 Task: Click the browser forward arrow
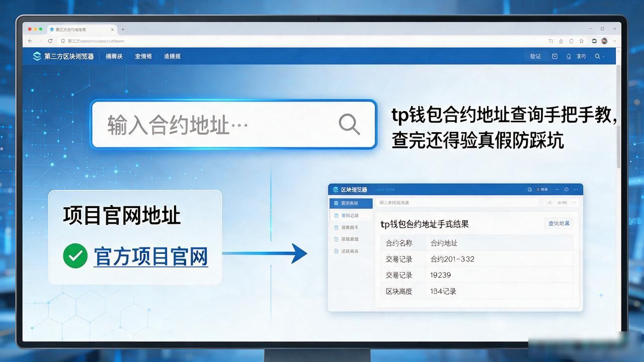[40, 41]
